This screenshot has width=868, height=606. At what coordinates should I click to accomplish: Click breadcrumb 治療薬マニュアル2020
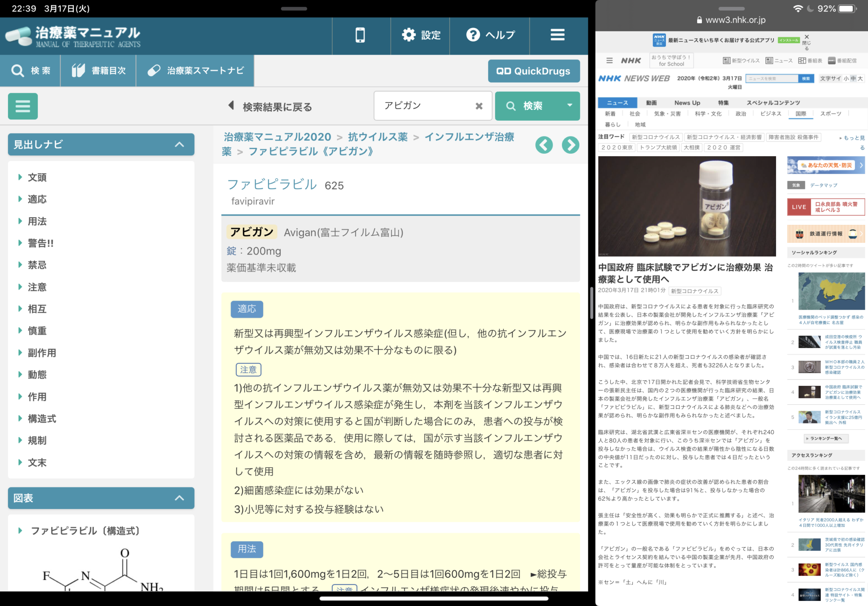click(x=277, y=137)
